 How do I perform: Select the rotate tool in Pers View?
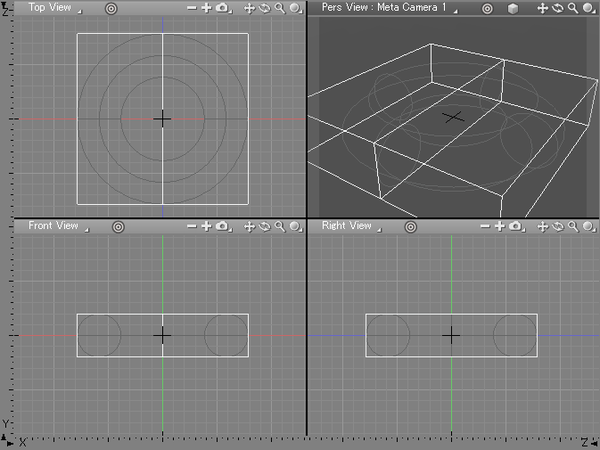[x=558, y=8]
